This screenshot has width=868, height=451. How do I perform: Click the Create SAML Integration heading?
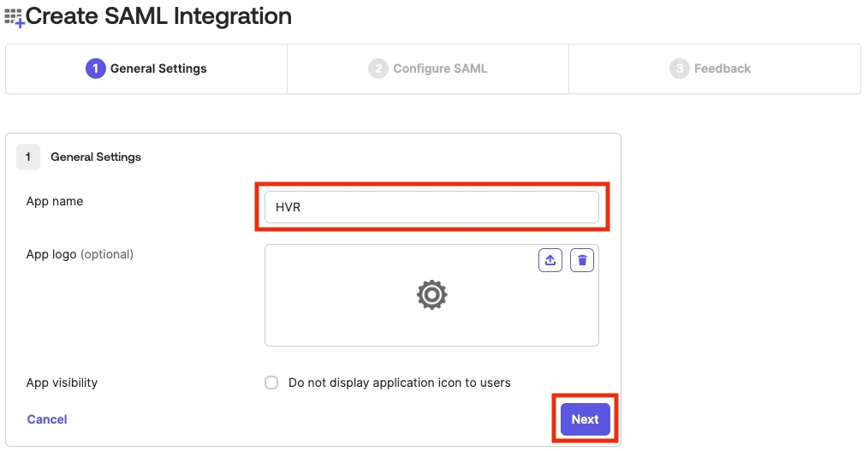point(159,15)
